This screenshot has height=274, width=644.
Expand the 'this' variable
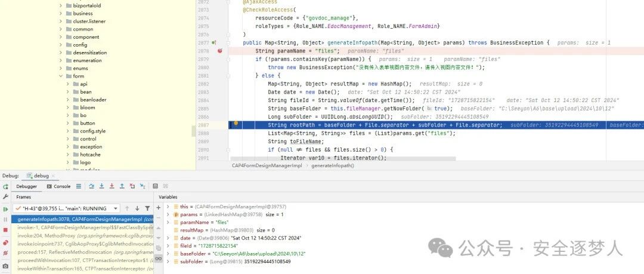pyautogui.click(x=168, y=207)
